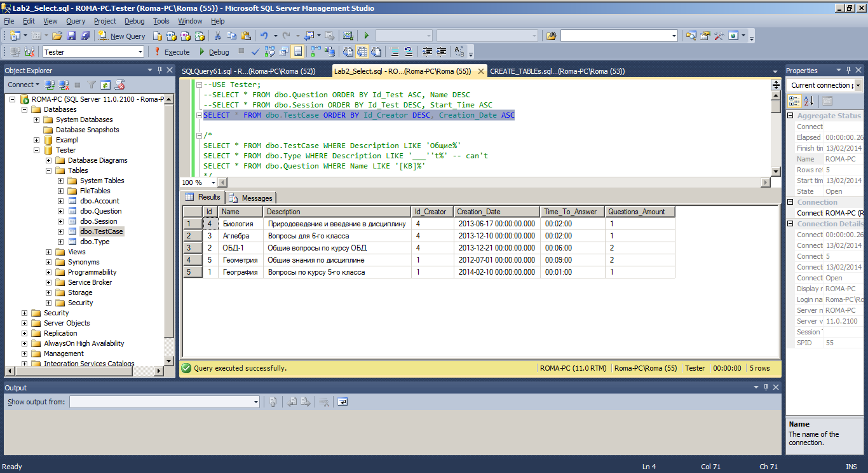
Task: Select the dbo.TestCase table
Action: (x=102, y=231)
